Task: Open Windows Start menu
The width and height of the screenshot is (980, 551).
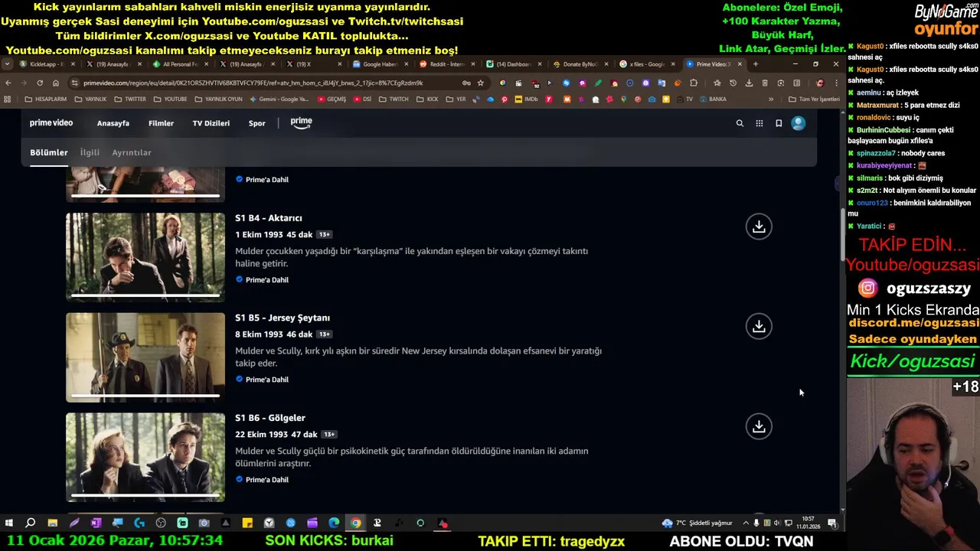Action: 9,523
